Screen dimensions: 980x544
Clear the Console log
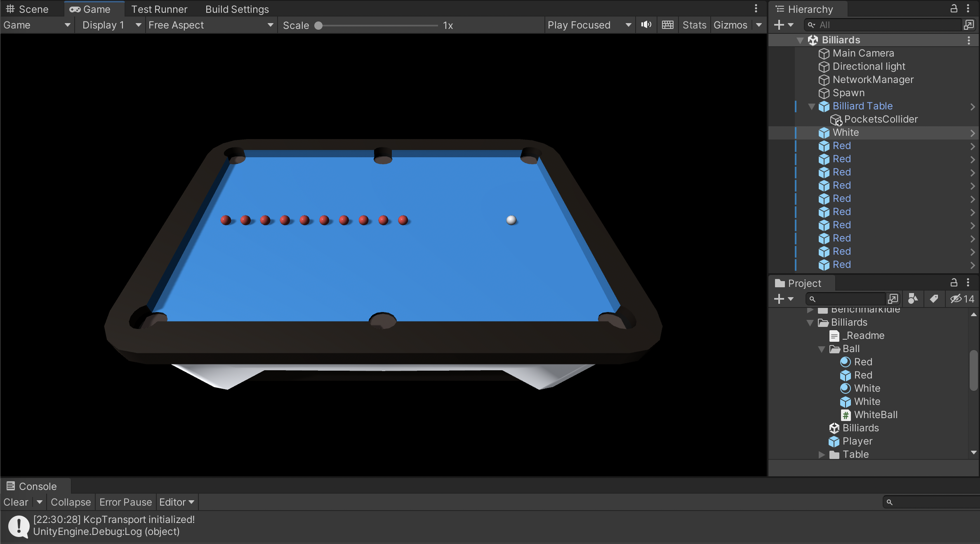16,502
